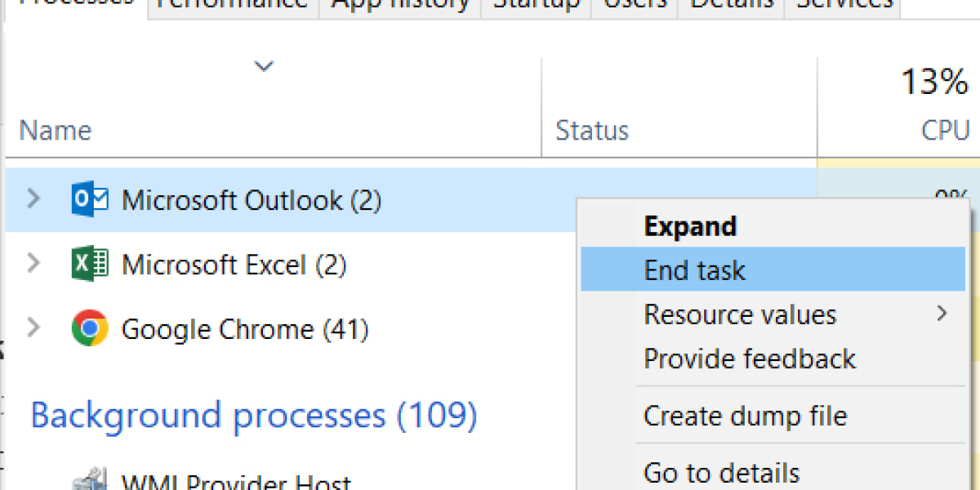Click the WMI Provider Host icon
Screen dimensions: 980x490
pyautogui.click(x=90, y=480)
